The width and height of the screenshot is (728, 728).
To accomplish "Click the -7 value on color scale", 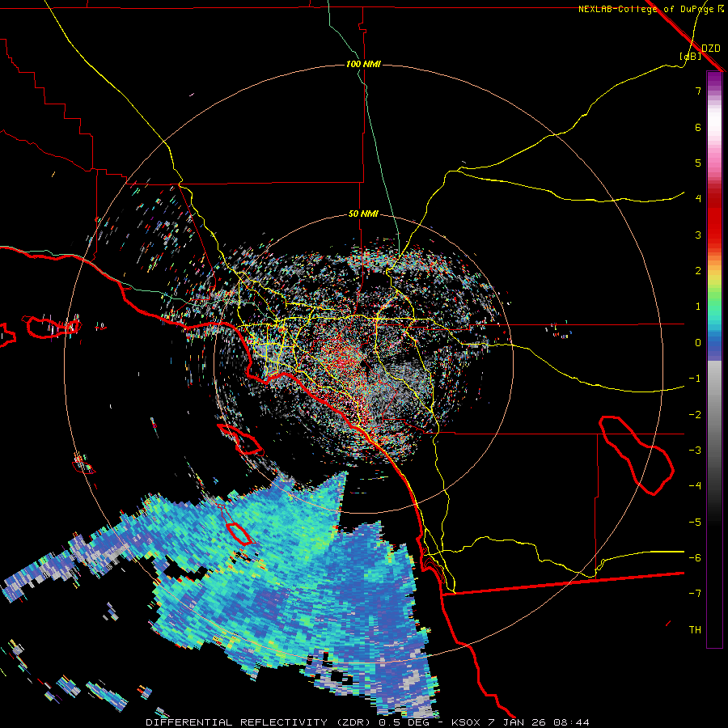I will point(695,594).
